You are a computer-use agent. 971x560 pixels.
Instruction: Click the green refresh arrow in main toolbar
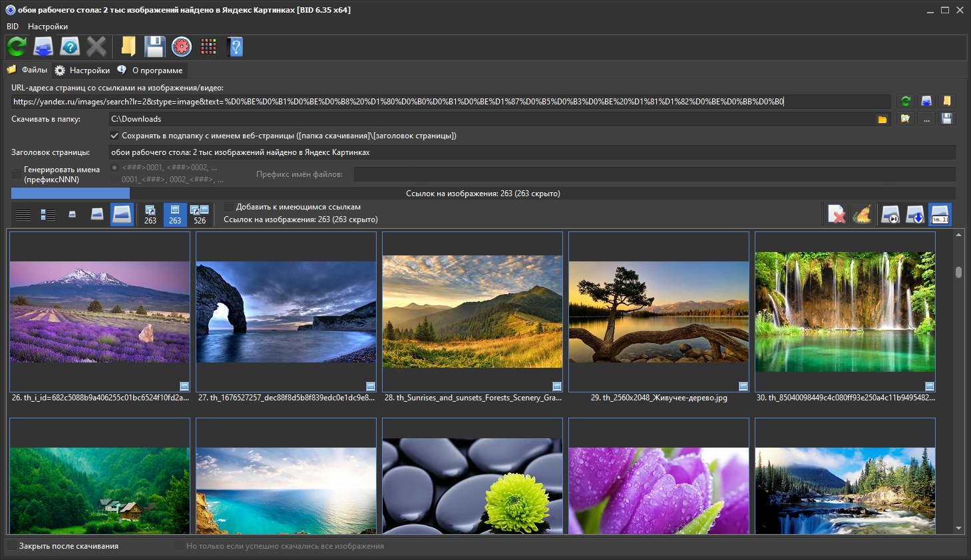tap(17, 47)
